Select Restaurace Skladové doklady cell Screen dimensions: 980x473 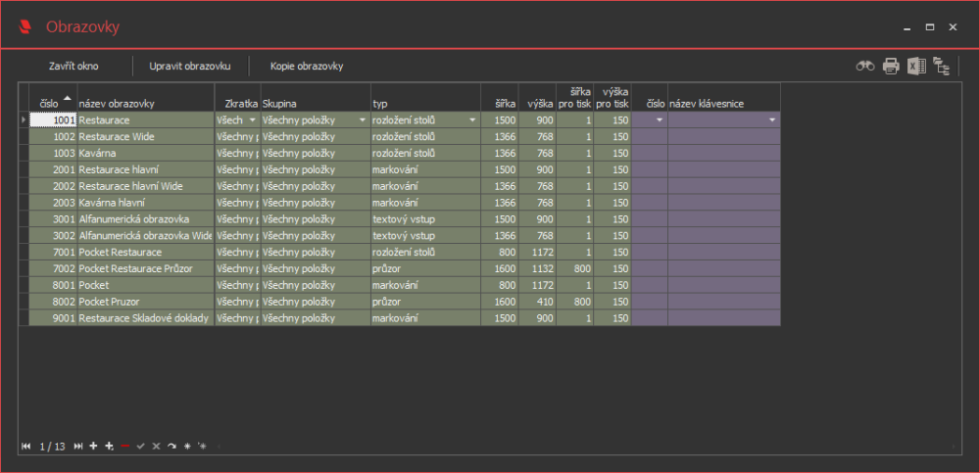(x=146, y=318)
